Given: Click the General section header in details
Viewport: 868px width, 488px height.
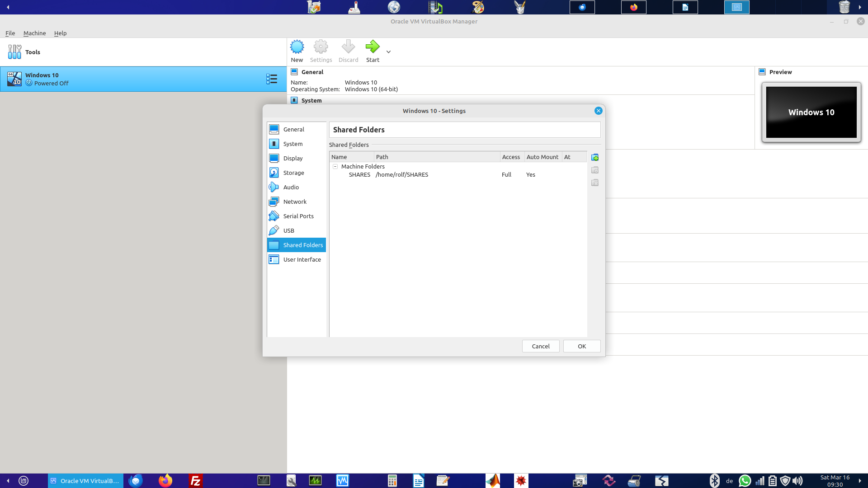Looking at the screenshot, I should [x=312, y=72].
